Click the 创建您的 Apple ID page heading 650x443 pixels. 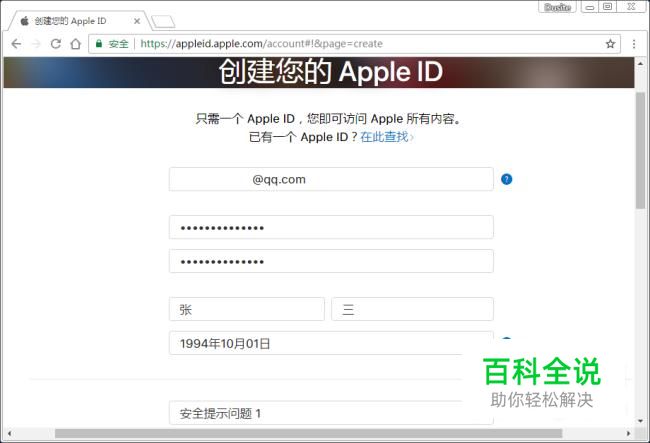pyautogui.click(x=331, y=72)
